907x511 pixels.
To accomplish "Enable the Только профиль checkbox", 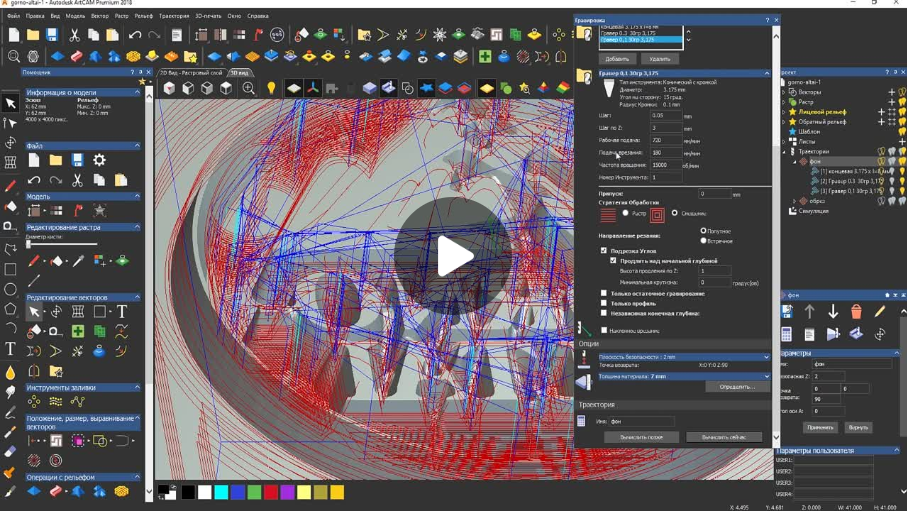I will 604,303.
